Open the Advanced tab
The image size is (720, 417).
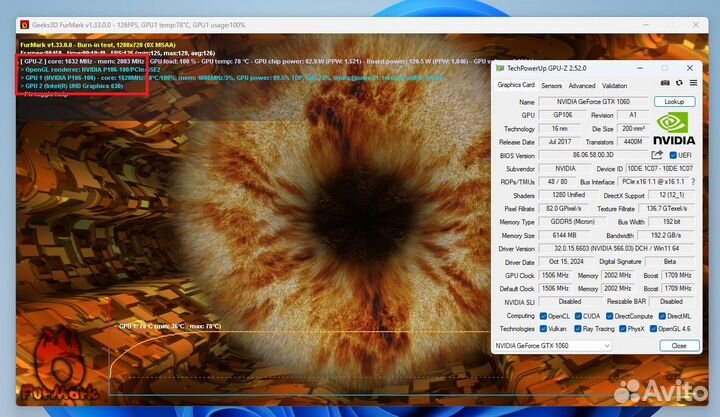581,86
